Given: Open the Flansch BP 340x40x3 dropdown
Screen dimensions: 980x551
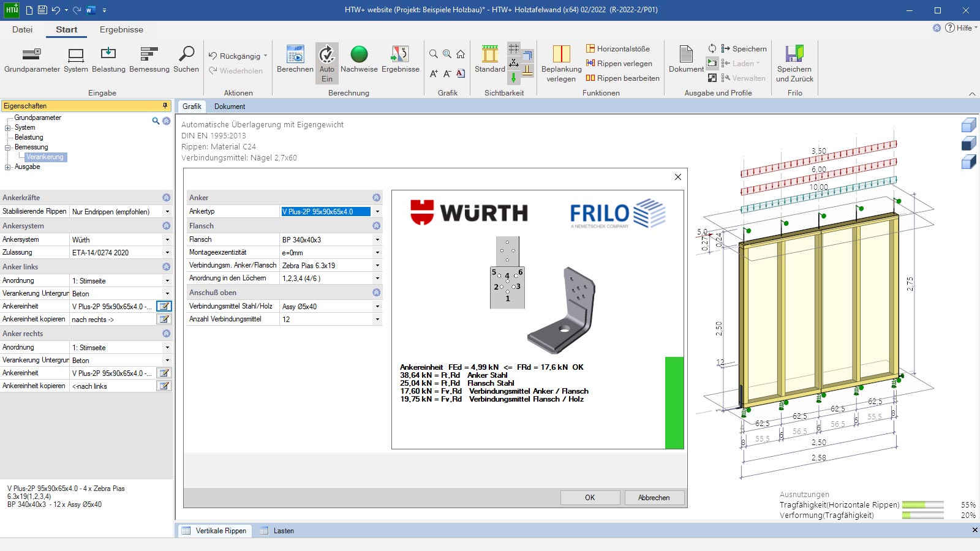Looking at the screenshot, I should 377,240.
